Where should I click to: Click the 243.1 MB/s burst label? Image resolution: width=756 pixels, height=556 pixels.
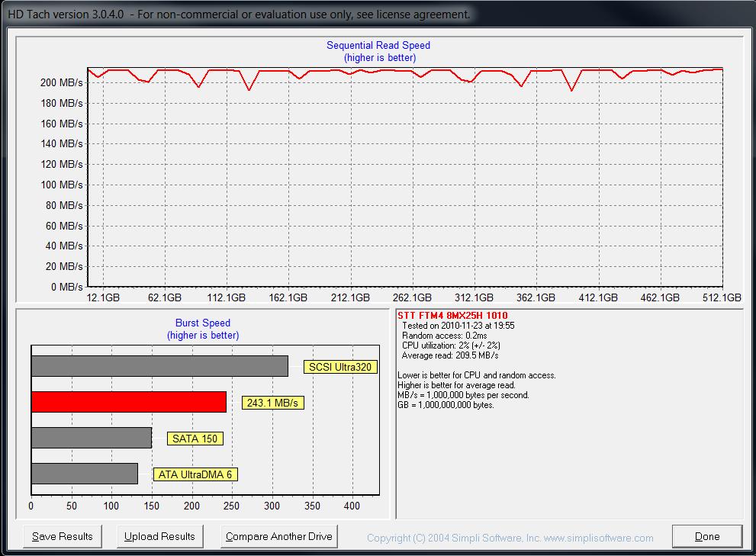point(273,403)
